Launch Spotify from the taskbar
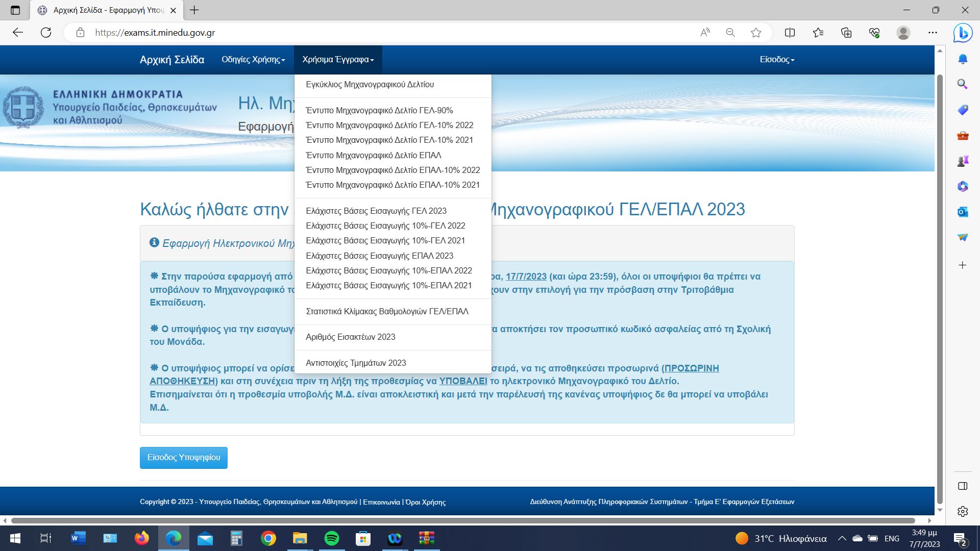 click(332, 538)
